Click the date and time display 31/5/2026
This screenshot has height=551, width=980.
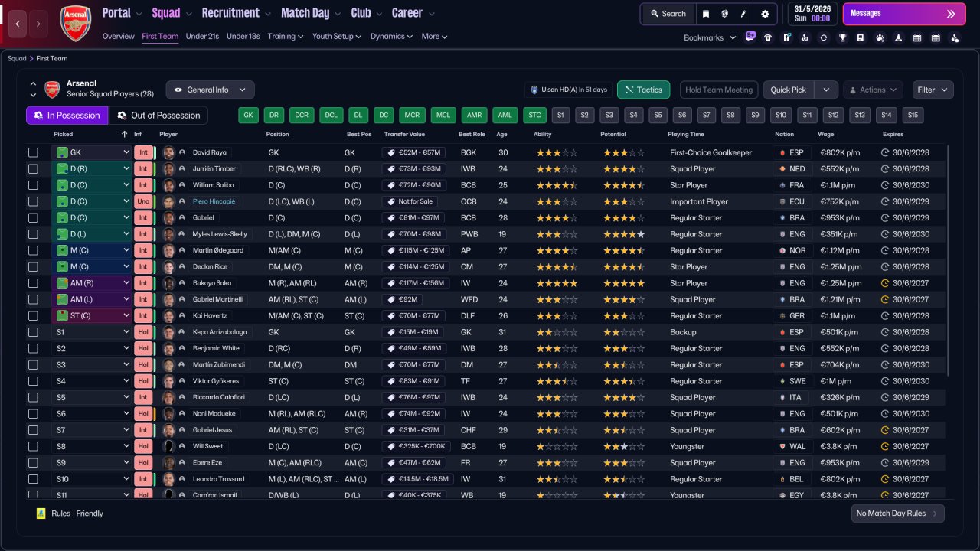(x=811, y=14)
